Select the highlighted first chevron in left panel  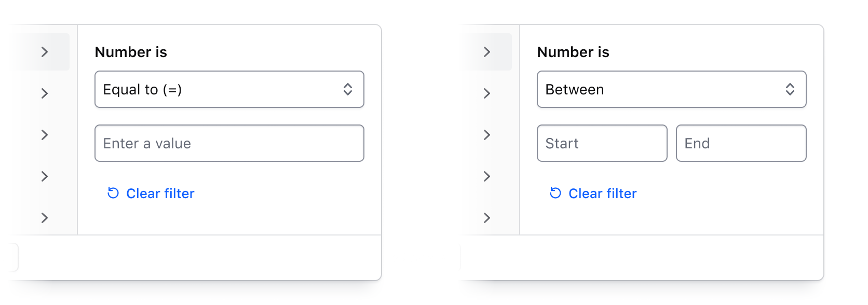(x=45, y=52)
